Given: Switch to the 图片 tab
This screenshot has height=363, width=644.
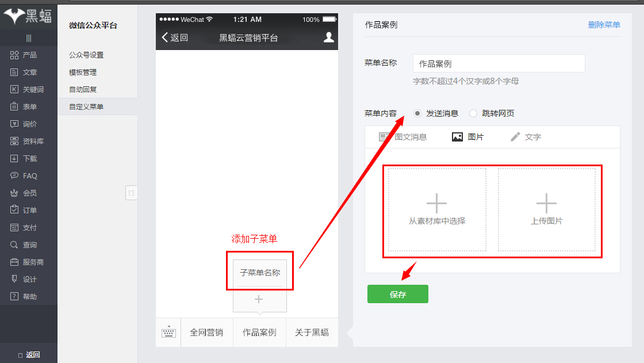Looking at the screenshot, I should [x=467, y=137].
